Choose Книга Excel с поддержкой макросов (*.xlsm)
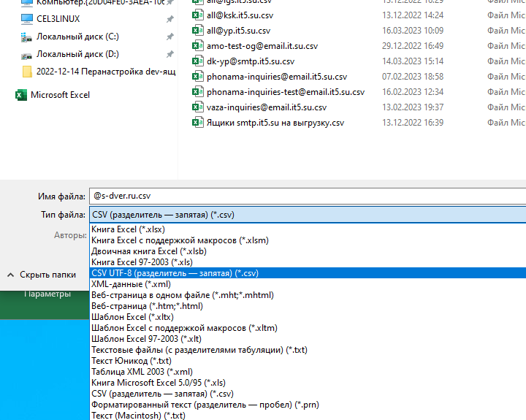Image resolution: width=526 pixels, height=420 pixels. 308,240
